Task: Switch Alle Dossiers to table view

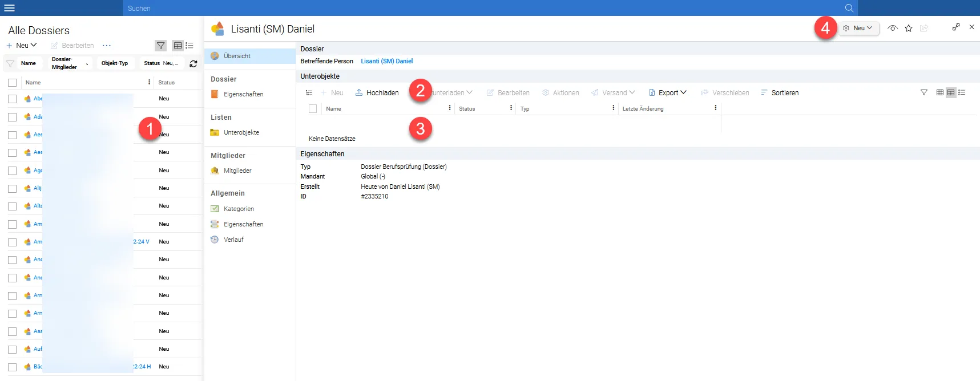Action: (x=178, y=46)
